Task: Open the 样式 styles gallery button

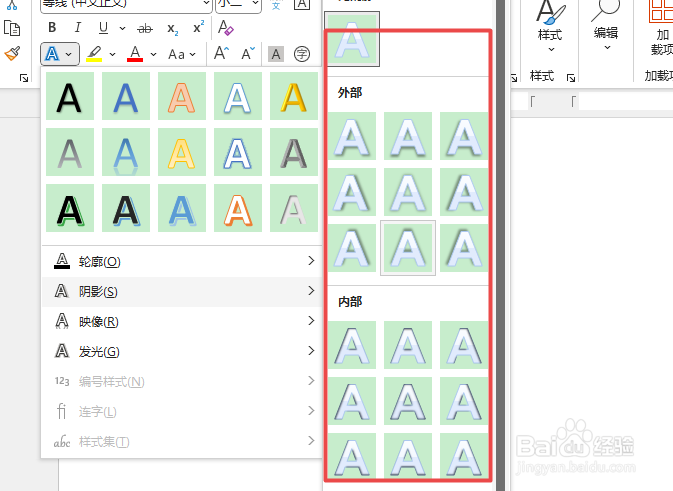Action: (x=550, y=27)
